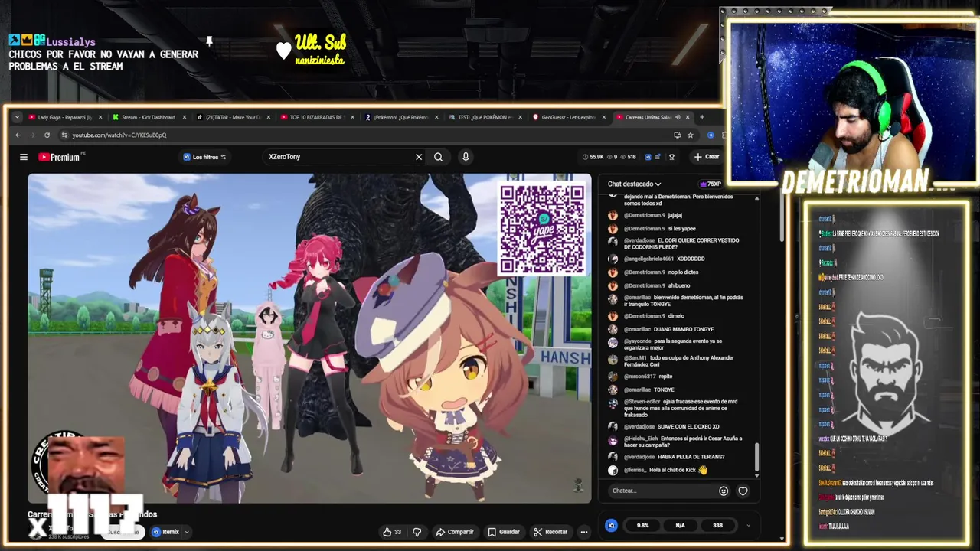Open the install app icon in address bar
The width and height of the screenshot is (980, 551).
[677, 135]
